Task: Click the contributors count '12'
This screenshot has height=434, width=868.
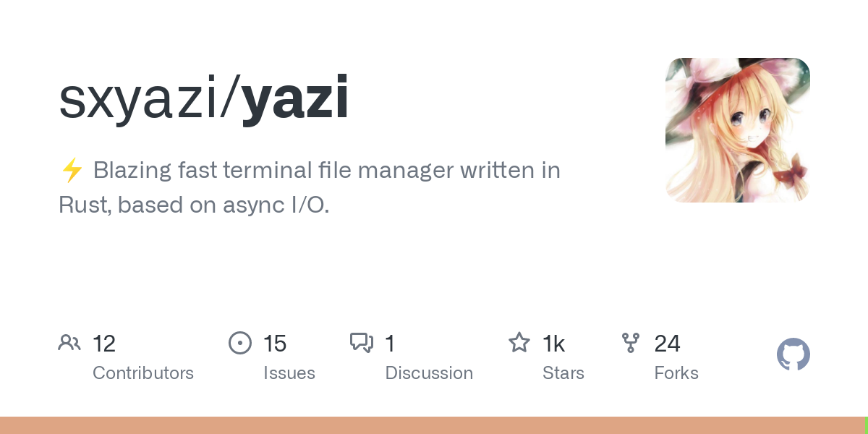Action: click(x=104, y=344)
